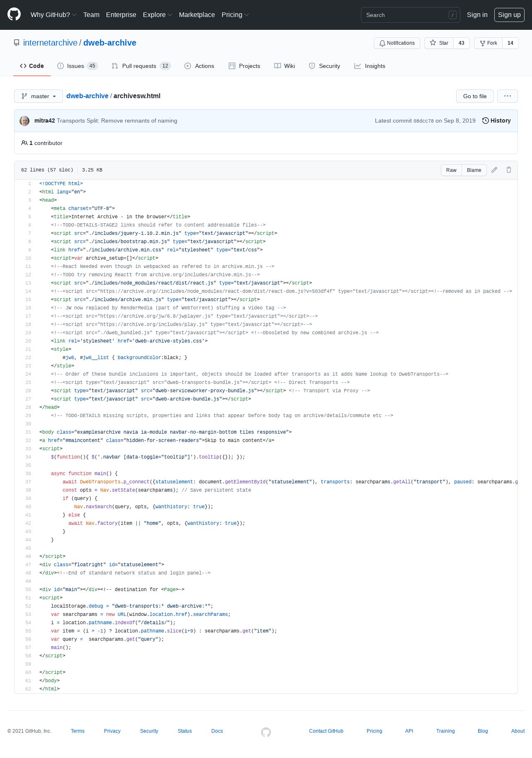The image size is (532, 758).
Task: Click mitra42's avatar image
Action: pos(24,121)
